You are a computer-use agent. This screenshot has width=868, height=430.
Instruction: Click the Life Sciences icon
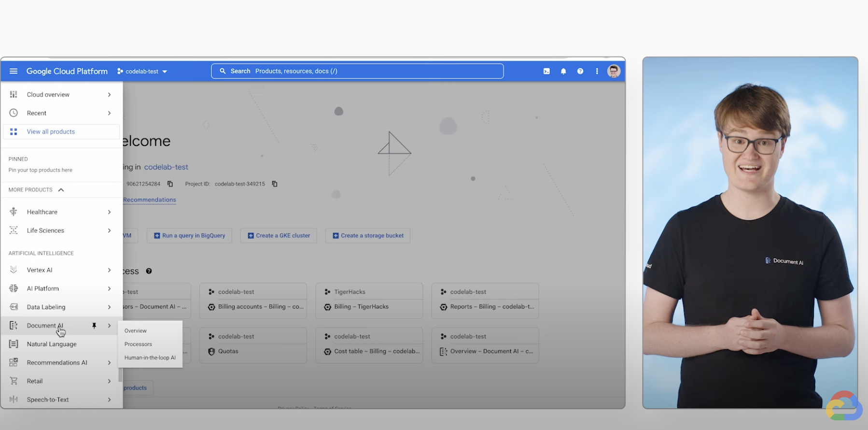(14, 230)
